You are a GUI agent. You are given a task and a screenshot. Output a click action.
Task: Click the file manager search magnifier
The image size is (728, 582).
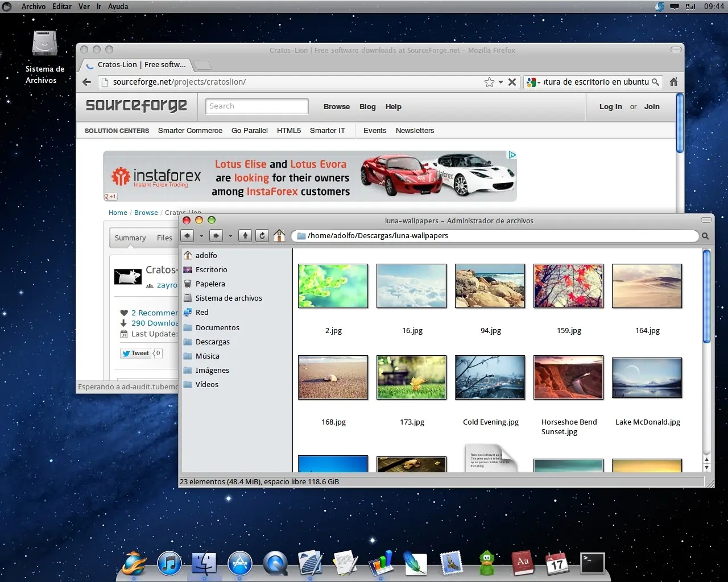pos(705,236)
